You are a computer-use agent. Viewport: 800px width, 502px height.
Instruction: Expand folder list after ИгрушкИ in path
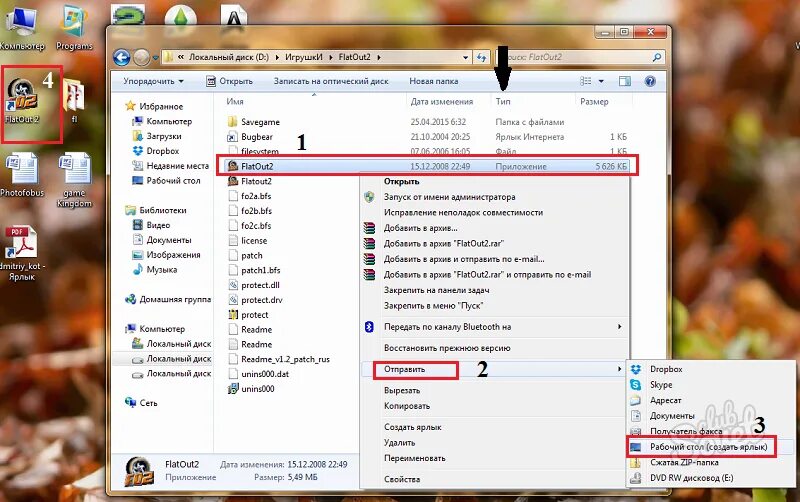331,57
